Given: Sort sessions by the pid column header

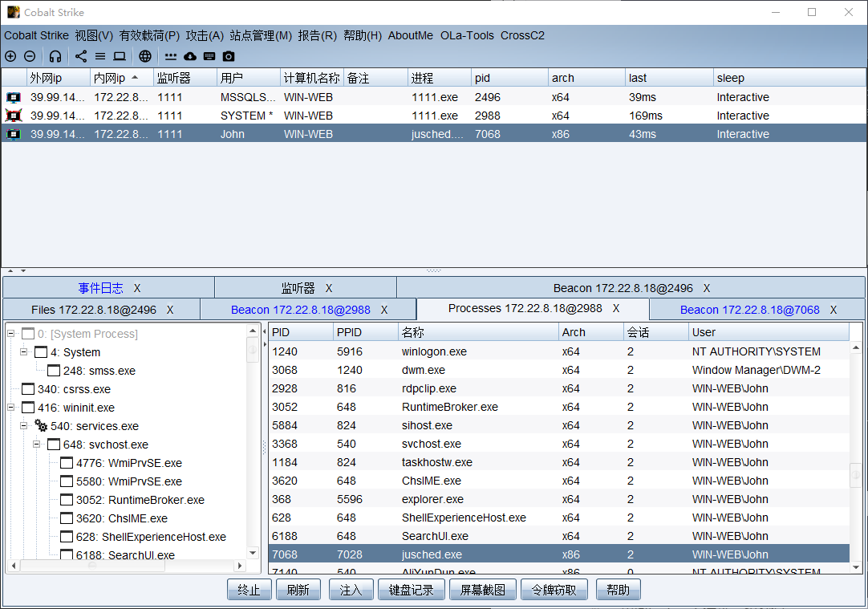Looking at the screenshot, I should (509, 78).
